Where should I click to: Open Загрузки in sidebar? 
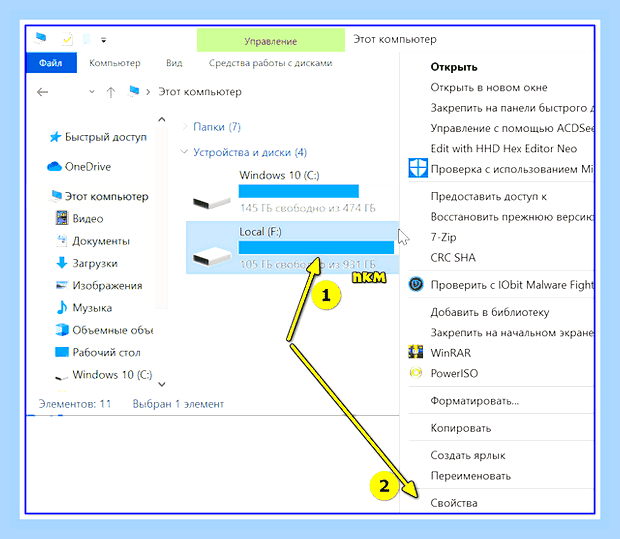[x=95, y=263]
